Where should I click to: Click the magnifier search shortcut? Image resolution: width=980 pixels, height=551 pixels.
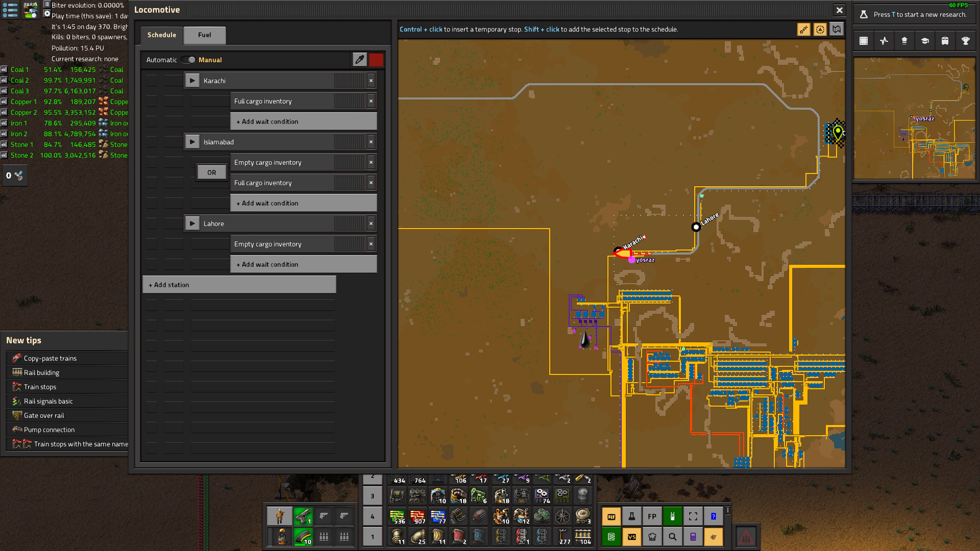[x=673, y=537]
